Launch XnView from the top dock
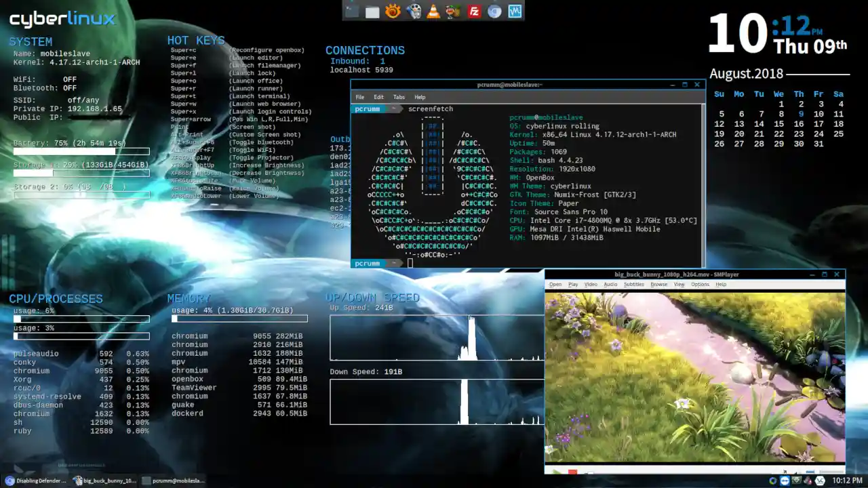The width and height of the screenshot is (868, 488). [393, 11]
